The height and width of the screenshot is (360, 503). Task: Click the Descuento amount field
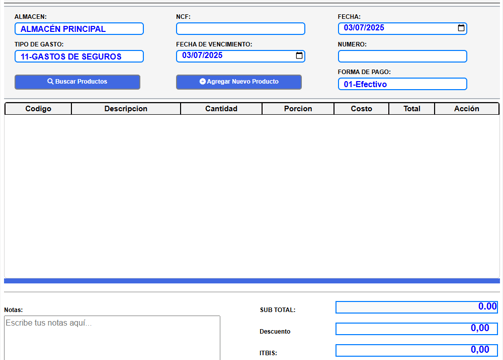[x=417, y=329]
